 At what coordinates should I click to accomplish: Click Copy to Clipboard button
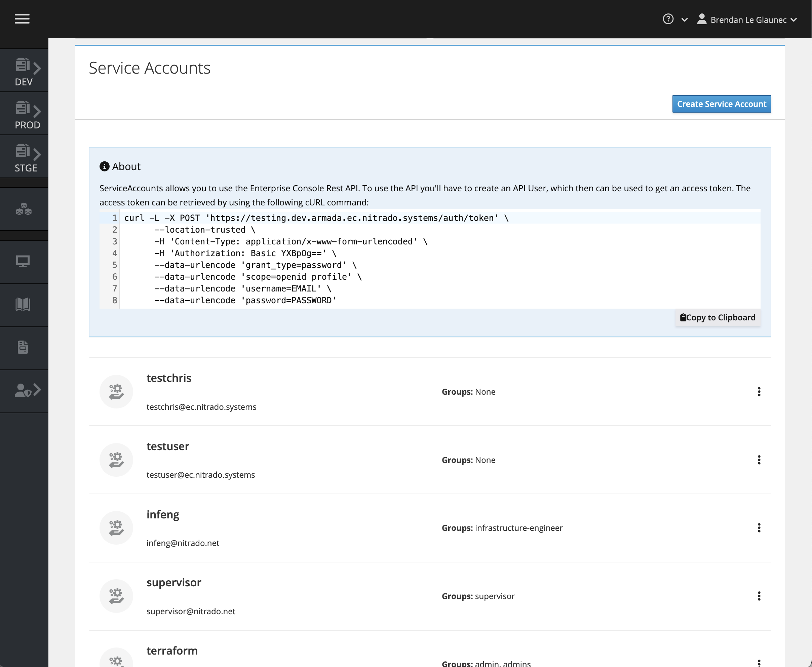[718, 317]
